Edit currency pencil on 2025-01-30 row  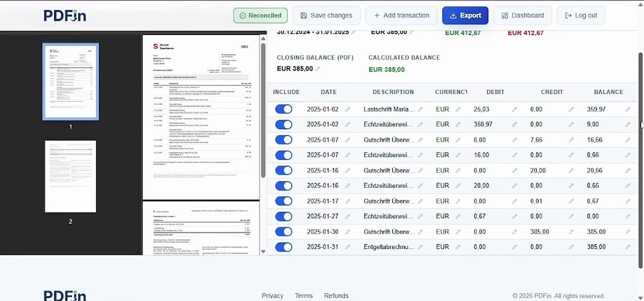pos(458,231)
